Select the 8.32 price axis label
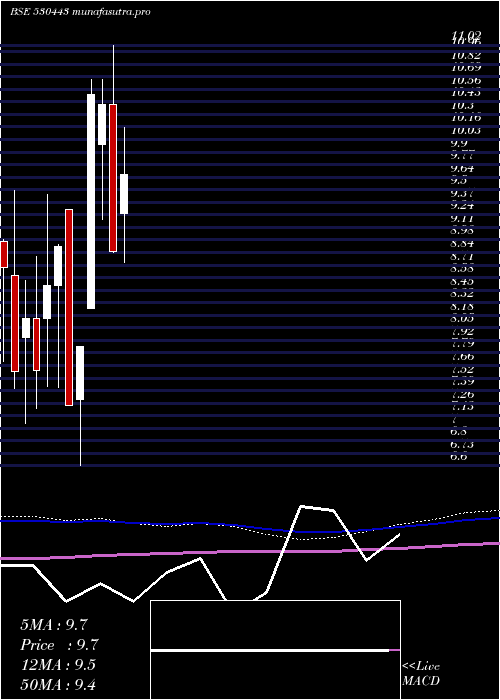The width and height of the screenshot is (500, 700). (x=462, y=294)
